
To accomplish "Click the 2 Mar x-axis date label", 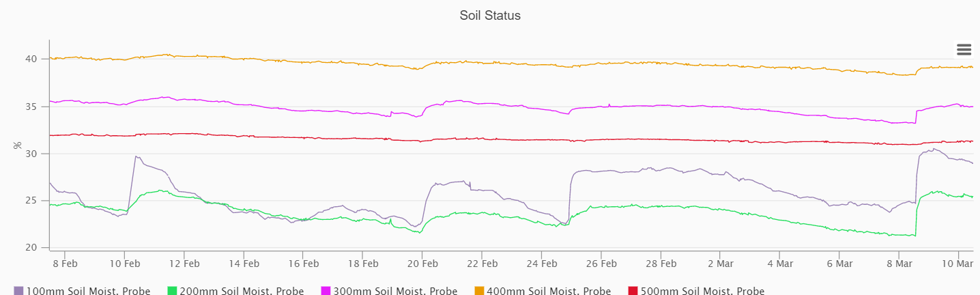I will coord(720,263).
